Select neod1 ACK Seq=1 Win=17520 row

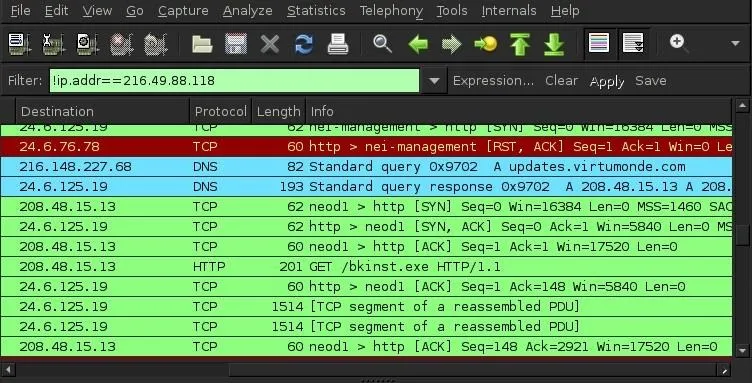coord(366,247)
